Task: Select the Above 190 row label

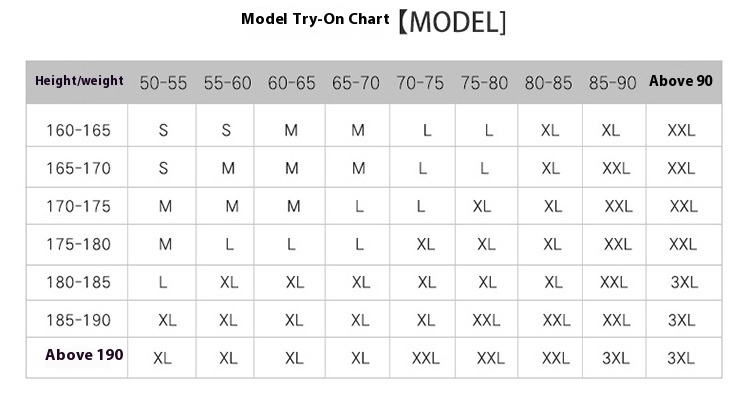Action: click(x=84, y=355)
